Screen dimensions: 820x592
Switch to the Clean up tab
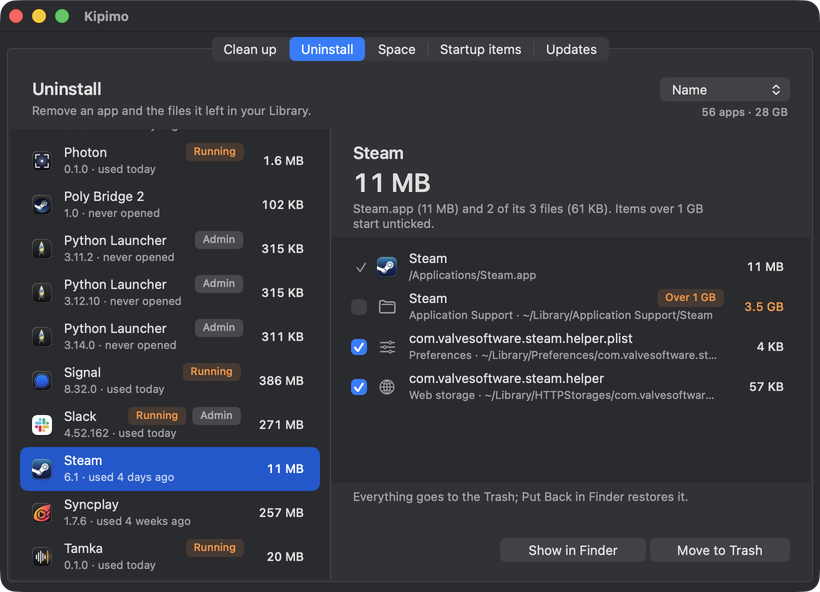pyautogui.click(x=250, y=49)
